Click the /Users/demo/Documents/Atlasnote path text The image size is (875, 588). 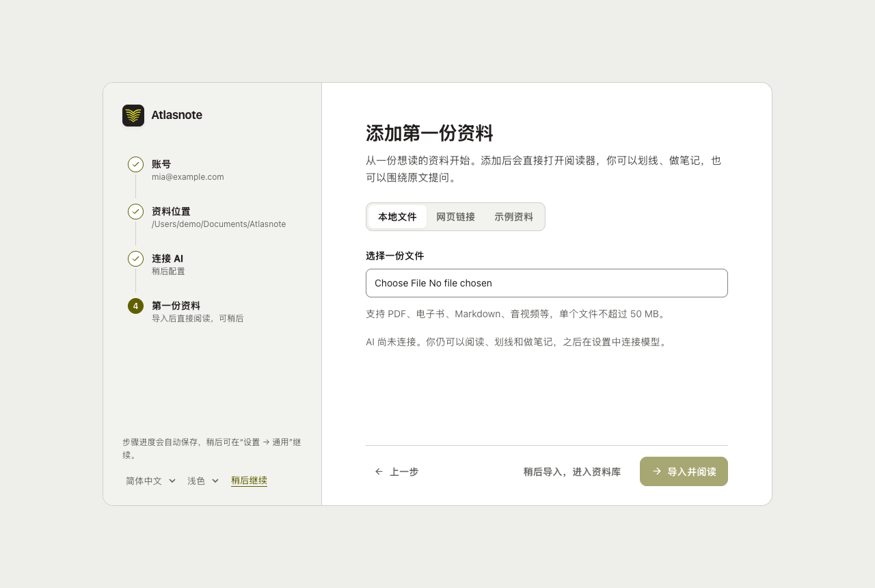(x=219, y=224)
